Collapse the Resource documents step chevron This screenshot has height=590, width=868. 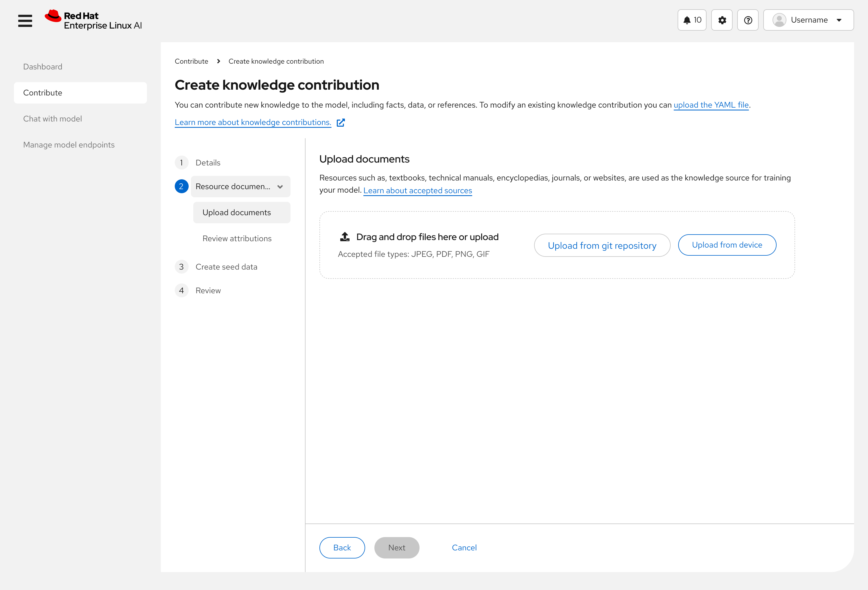click(x=280, y=187)
